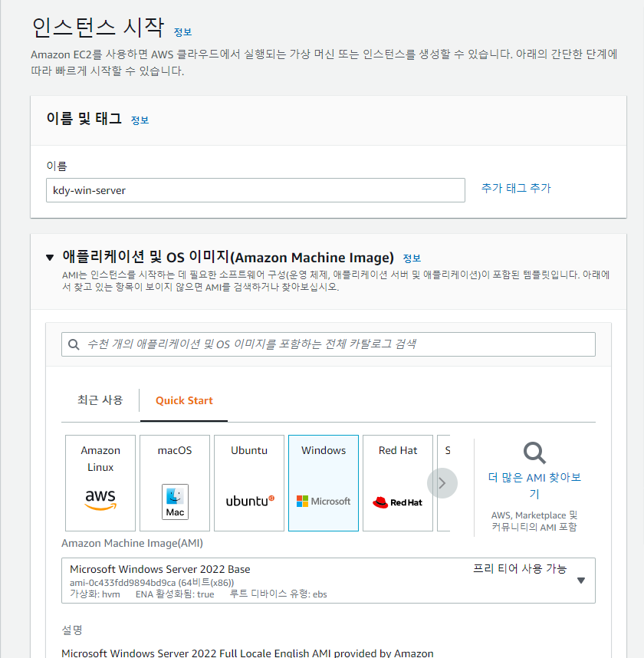Image resolution: width=644 pixels, height=658 pixels.
Task: Click the aws logo icon
Action: point(100,499)
